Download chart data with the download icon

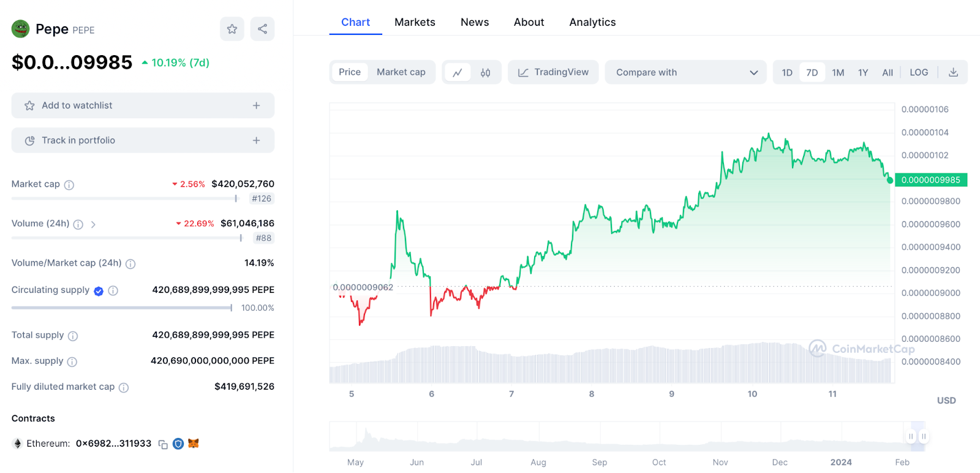(953, 72)
